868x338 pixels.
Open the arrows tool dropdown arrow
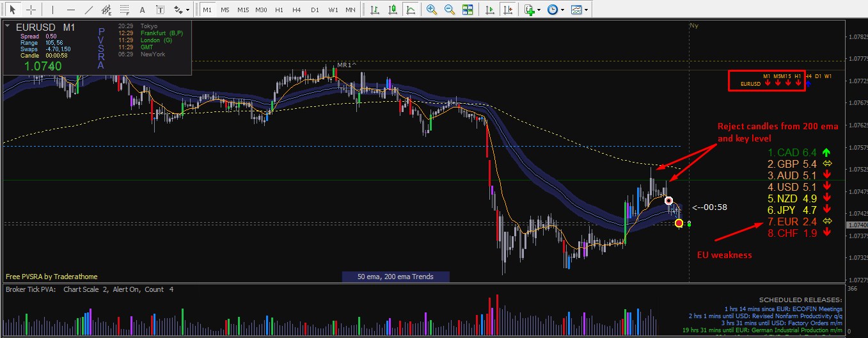pyautogui.click(x=188, y=10)
